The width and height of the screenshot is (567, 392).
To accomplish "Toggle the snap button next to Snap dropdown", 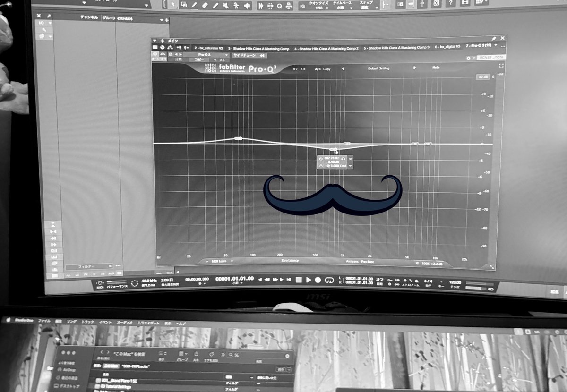I will click(x=385, y=4).
